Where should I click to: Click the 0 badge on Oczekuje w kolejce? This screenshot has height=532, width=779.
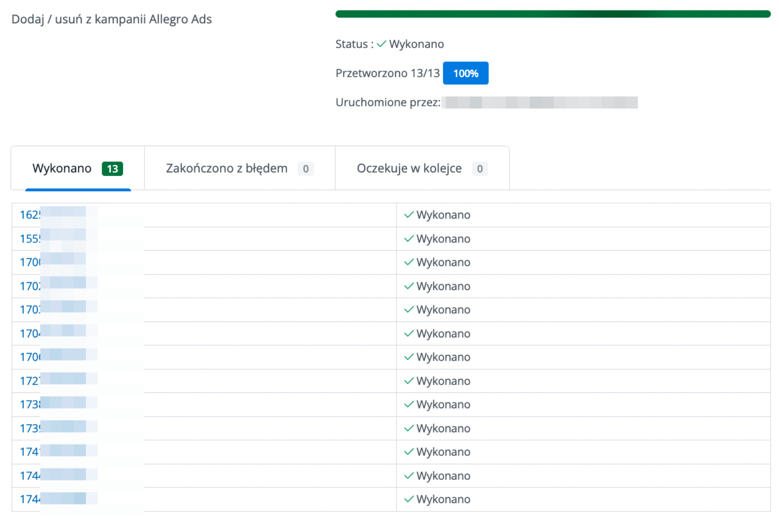(x=480, y=169)
